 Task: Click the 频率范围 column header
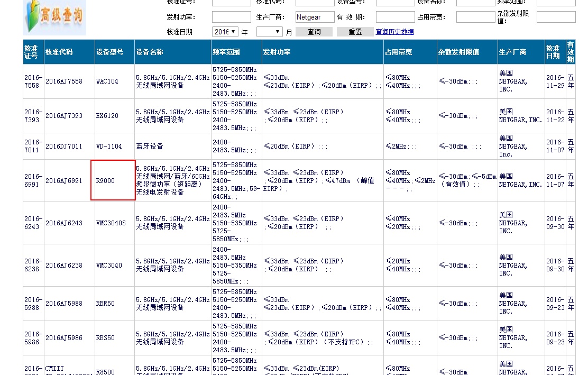pyautogui.click(x=236, y=52)
